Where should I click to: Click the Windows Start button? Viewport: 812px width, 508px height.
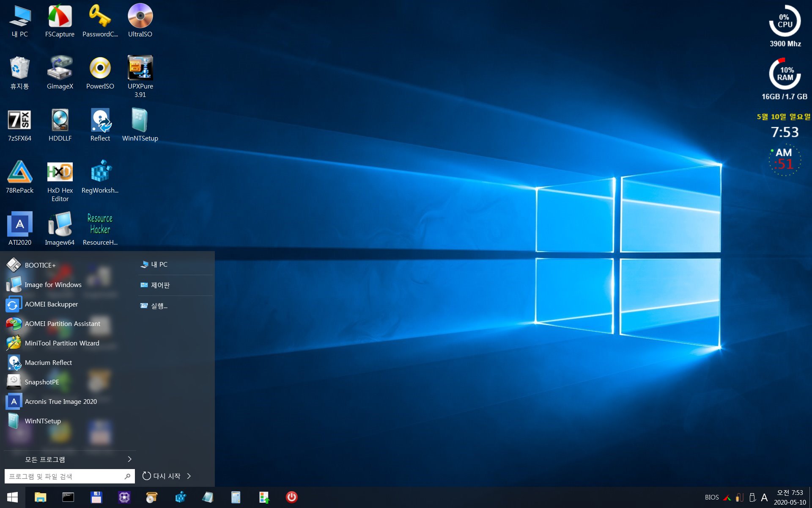[x=12, y=497]
